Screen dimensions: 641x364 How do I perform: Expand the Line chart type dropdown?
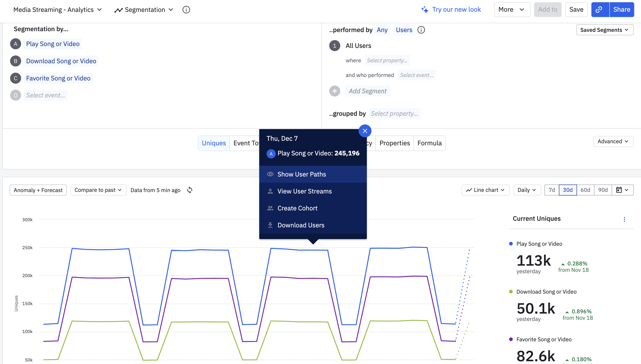coord(485,190)
